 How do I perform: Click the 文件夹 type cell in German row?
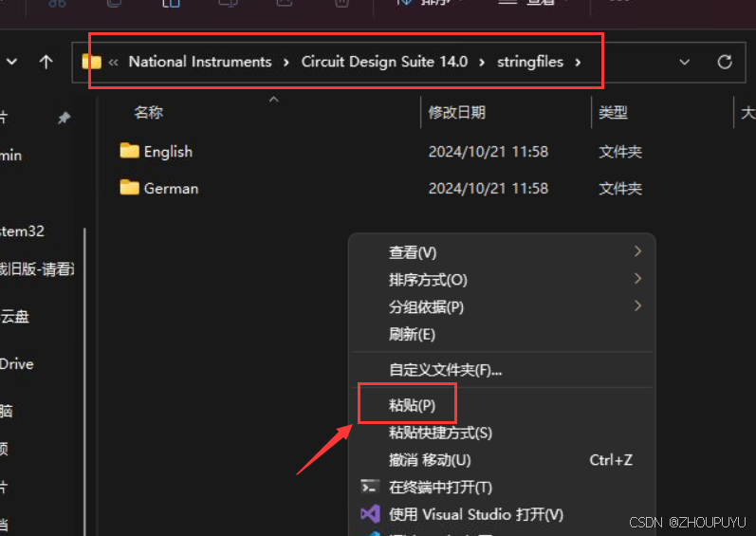coord(620,188)
